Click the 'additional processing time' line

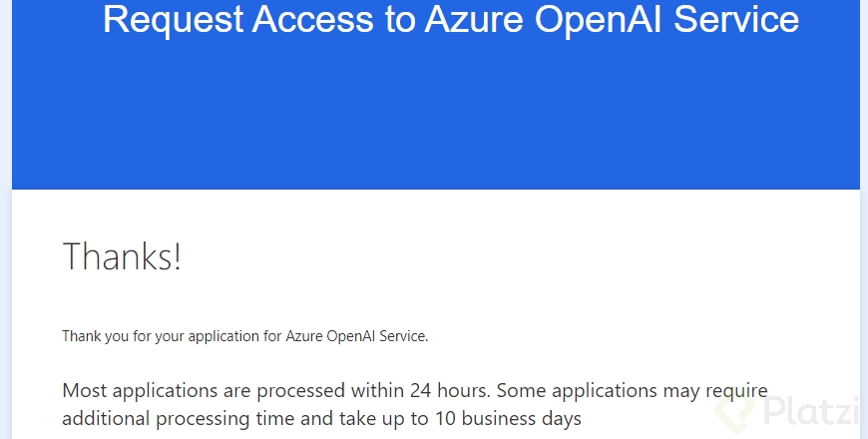320,418
